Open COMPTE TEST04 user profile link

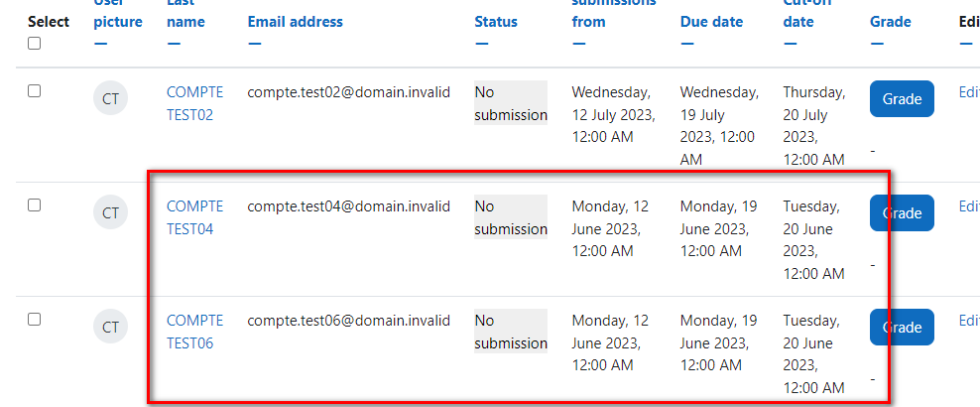(x=194, y=217)
